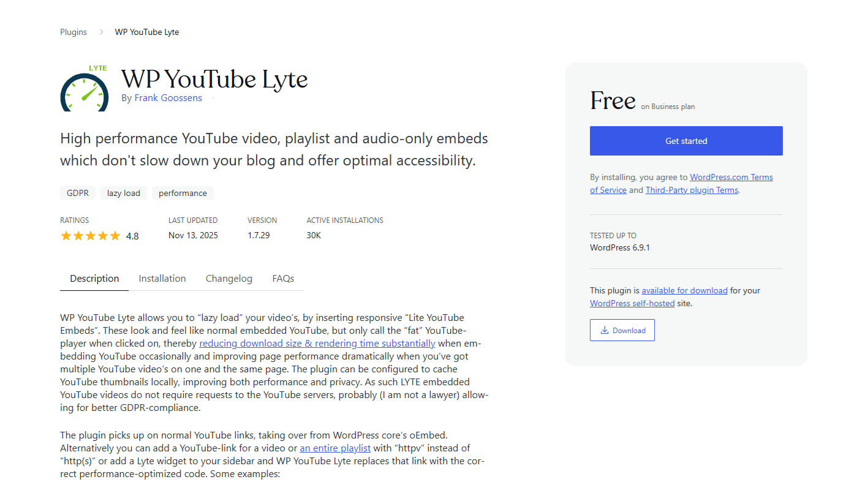This screenshot has height=493, width=868.
Task: Open the Frank Goossens author link
Action: (x=168, y=97)
